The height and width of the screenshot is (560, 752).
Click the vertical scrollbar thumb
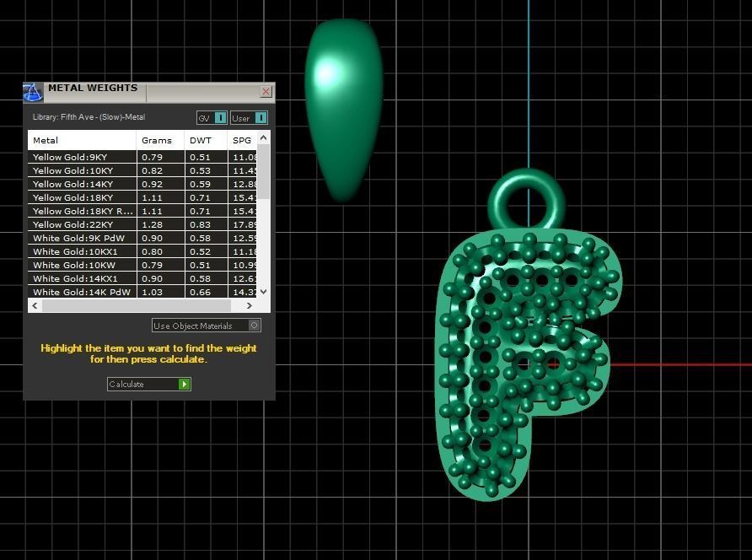[x=263, y=171]
